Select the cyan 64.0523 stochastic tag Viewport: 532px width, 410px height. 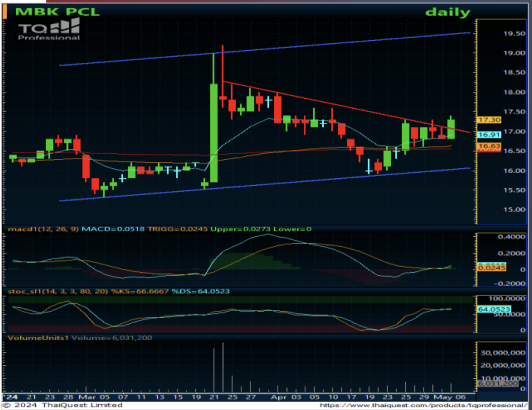tap(494, 309)
